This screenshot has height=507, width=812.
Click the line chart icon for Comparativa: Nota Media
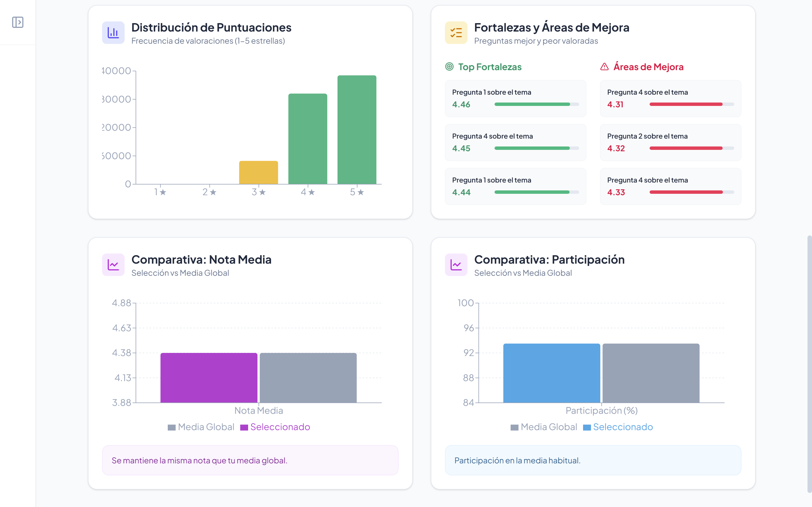113,265
